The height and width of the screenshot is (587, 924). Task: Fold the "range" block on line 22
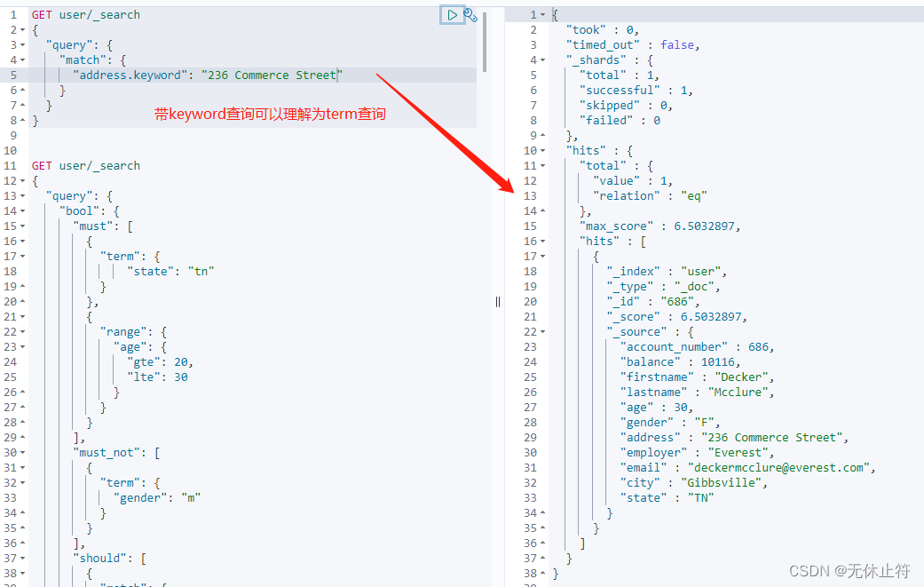click(x=22, y=332)
